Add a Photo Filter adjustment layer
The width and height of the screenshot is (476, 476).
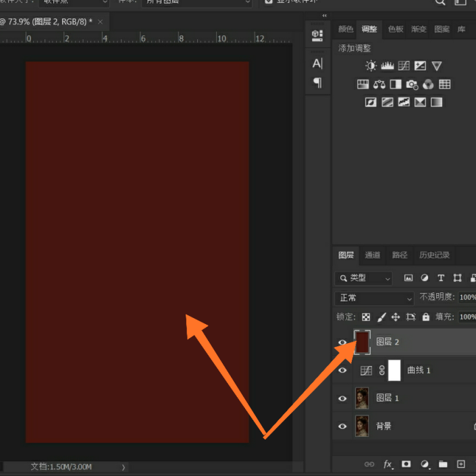pos(412,84)
